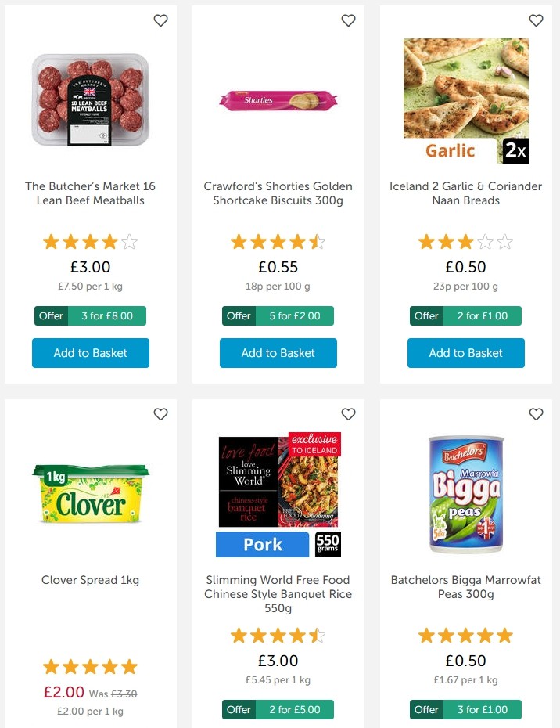Viewport: 560px width, 728px height.
Task: Favourite the Butcher's Market Lean Beef Meatballs
Action: point(160,20)
